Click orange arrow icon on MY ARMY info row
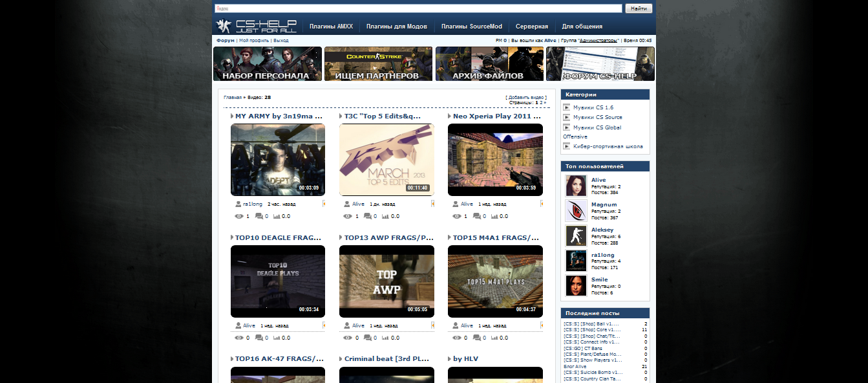Viewport: 868px width, 383px height. coord(324,204)
